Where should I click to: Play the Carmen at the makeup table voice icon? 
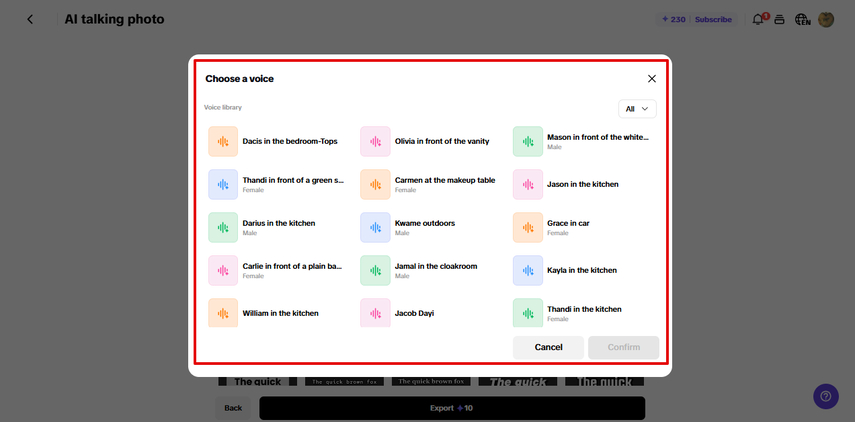coord(375,184)
